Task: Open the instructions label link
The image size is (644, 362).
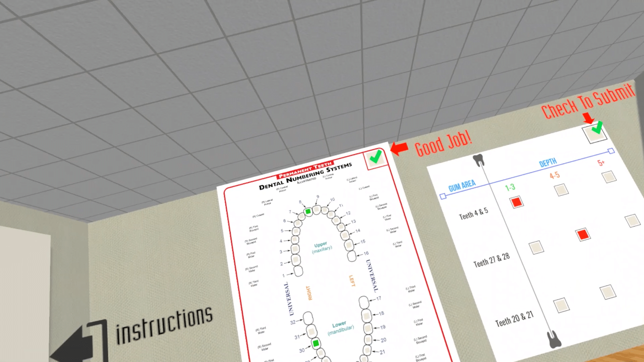Action: [x=164, y=325]
